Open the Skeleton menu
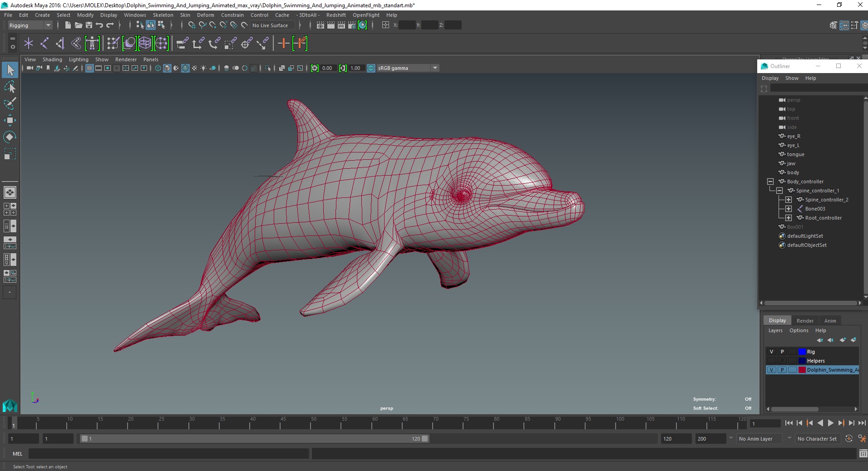The image size is (868, 471). pos(163,15)
